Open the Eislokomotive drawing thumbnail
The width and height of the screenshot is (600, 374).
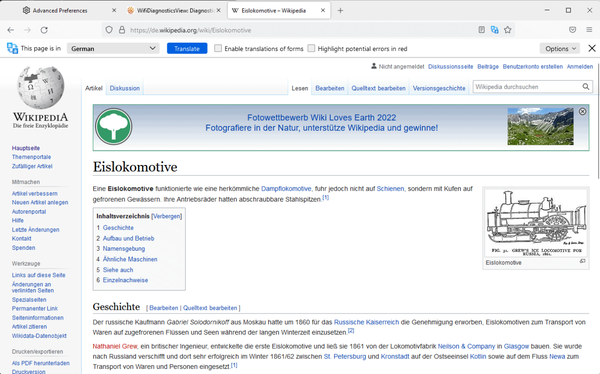(536, 223)
